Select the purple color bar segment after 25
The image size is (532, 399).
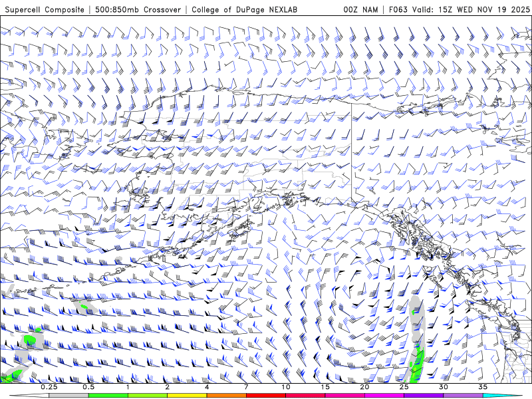(424, 396)
